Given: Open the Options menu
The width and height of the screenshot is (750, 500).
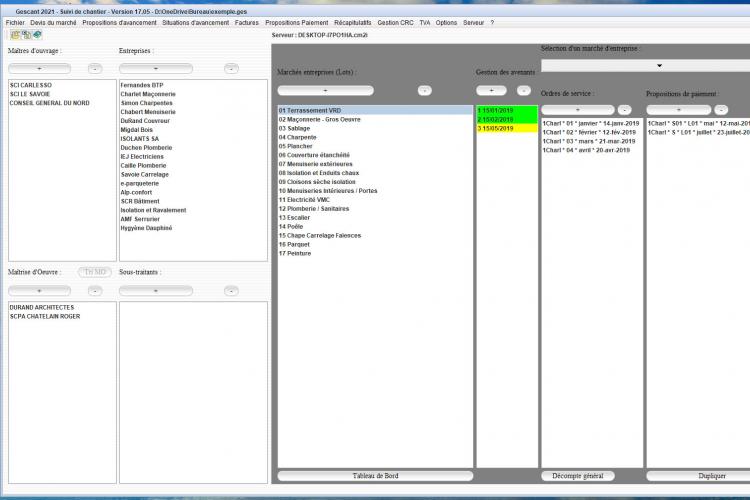Looking at the screenshot, I should (446, 22).
